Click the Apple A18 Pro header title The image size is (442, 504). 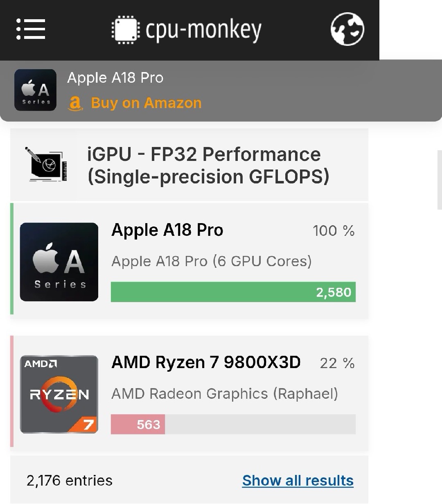click(x=115, y=78)
